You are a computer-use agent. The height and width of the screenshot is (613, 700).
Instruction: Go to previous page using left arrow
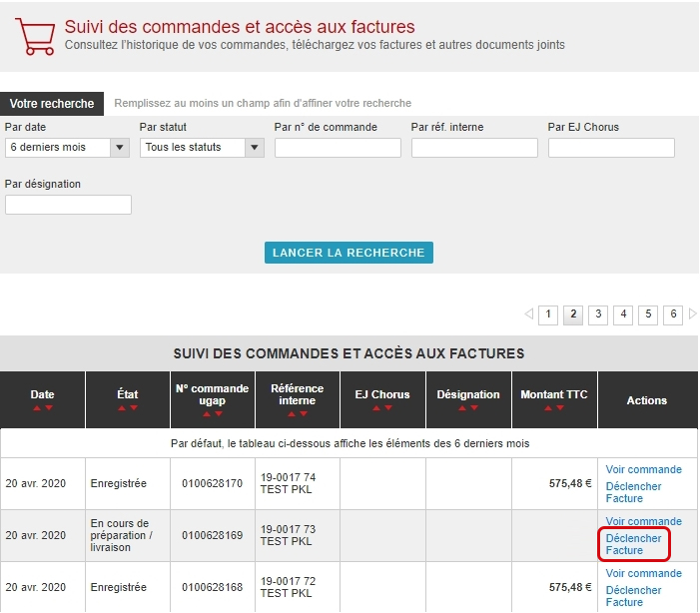point(528,314)
